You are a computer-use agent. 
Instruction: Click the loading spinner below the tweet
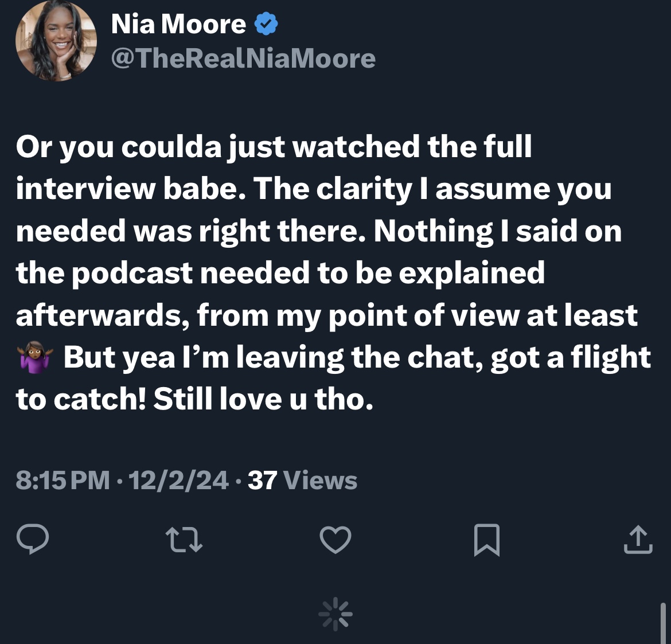[x=335, y=614]
